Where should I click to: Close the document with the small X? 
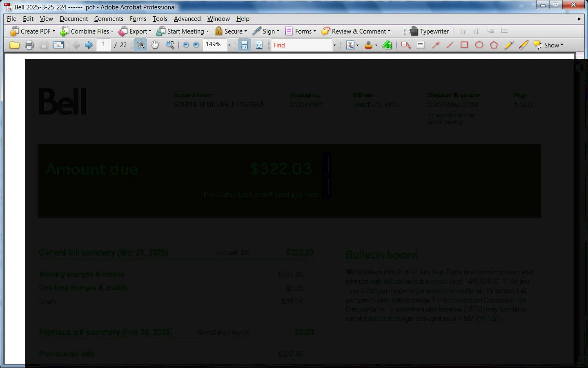coord(579,19)
